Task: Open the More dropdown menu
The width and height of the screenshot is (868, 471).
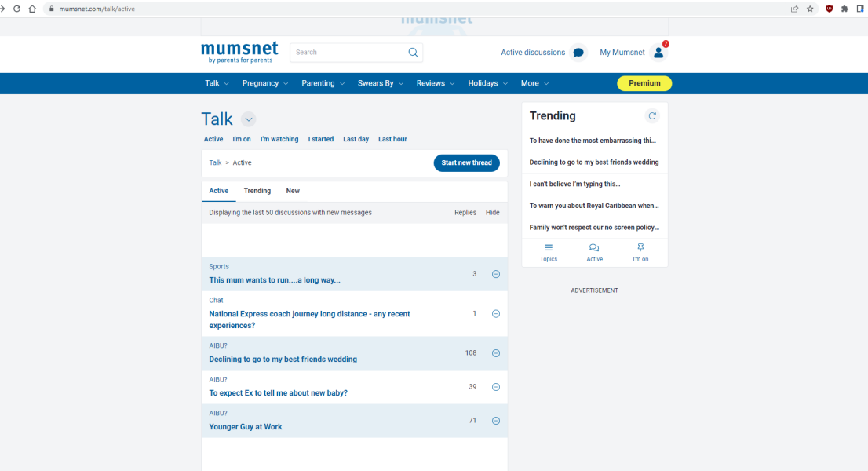Action: (x=534, y=83)
